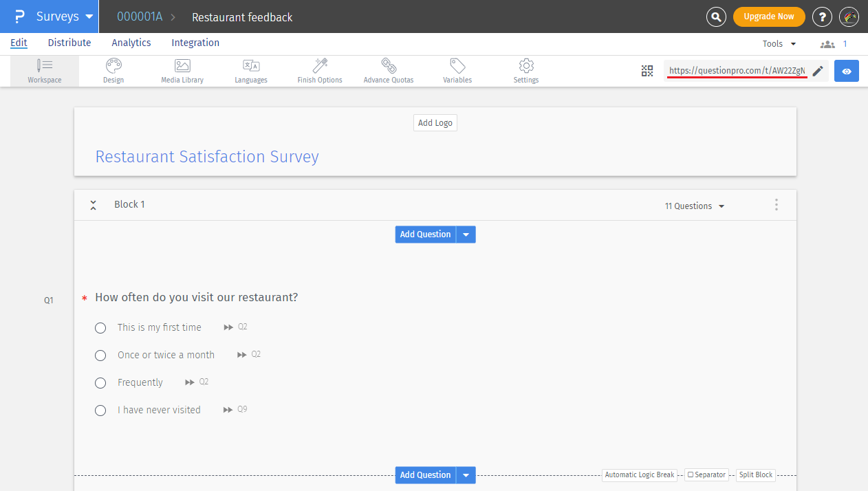Open survey Settings
868x491 pixels.
(525, 70)
